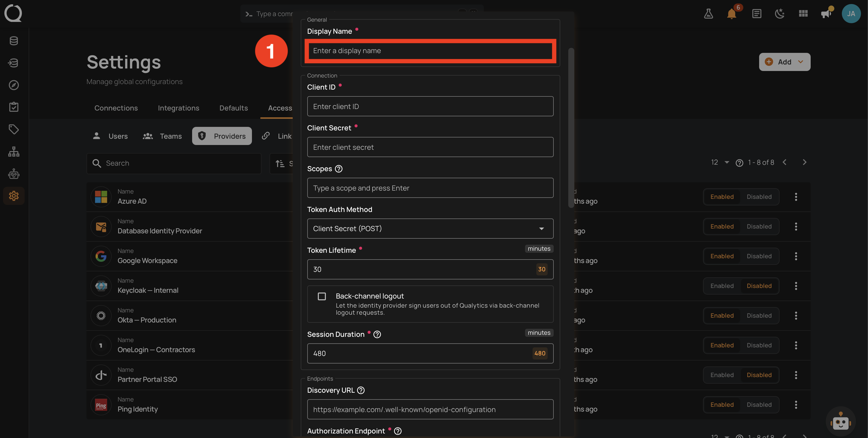Screen dimensions: 868x438
Task: Set Keycloak — Internal provider to Enabled
Action: [x=722, y=286]
